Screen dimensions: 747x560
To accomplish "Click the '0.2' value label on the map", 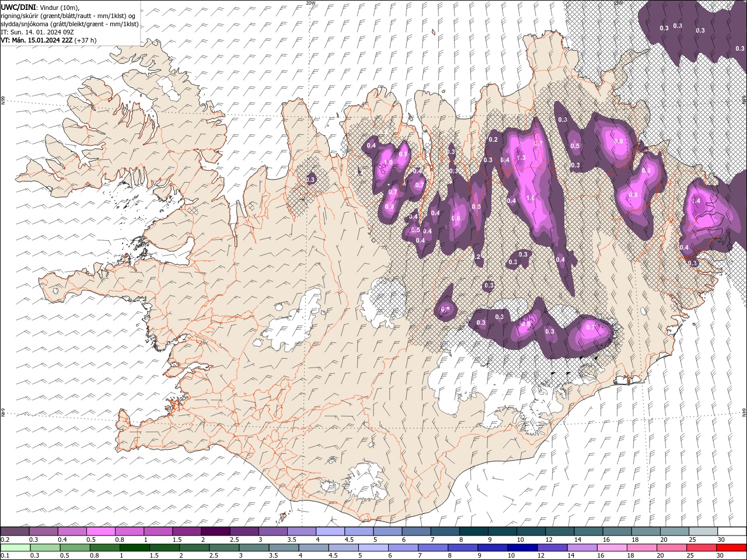I will (493, 140).
